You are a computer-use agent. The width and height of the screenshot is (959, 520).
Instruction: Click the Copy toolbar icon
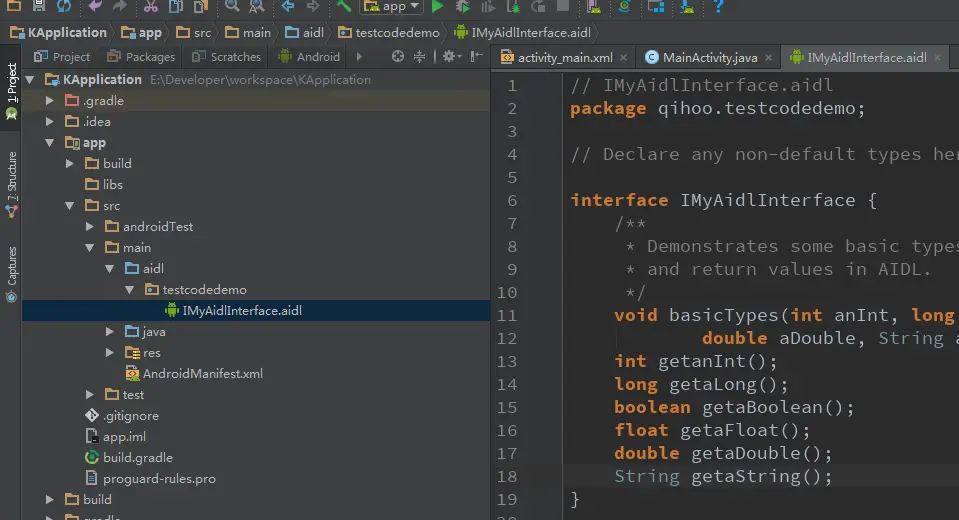point(176,6)
